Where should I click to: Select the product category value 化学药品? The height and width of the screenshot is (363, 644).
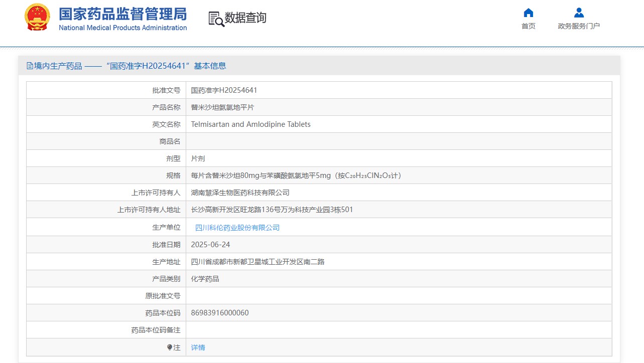[205, 279]
